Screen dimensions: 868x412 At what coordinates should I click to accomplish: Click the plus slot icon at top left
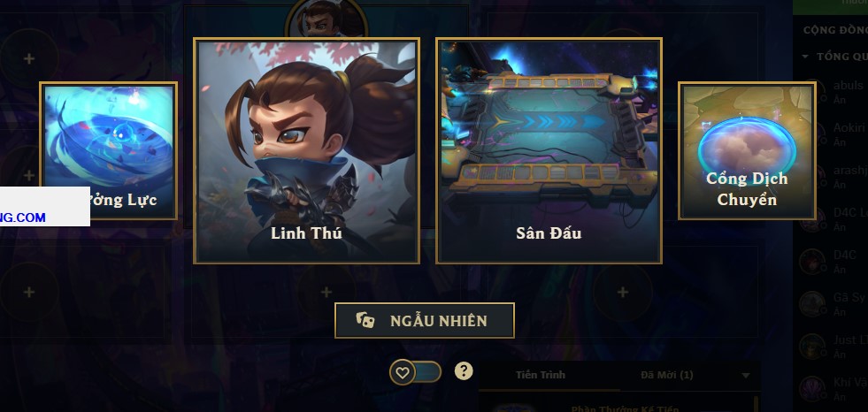[x=29, y=58]
